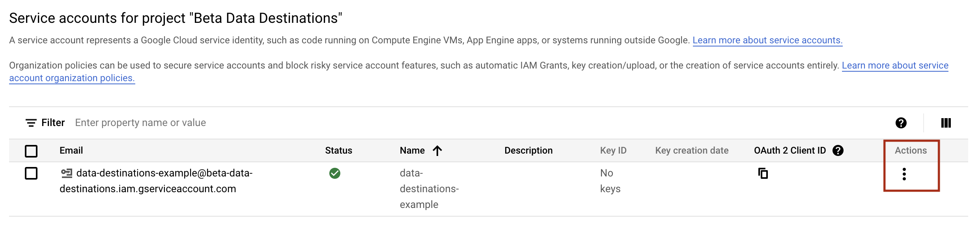The width and height of the screenshot is (980, 230).
Task: Click the green enabled status checkmark
Action: (335, 173)
